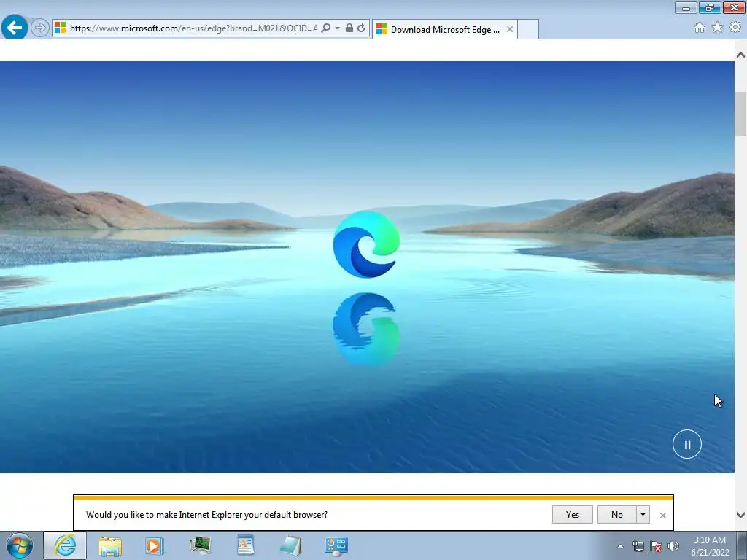Click the Internet Explorer taskbar icon
Screen dimensions: 747x560
(65, 545)
